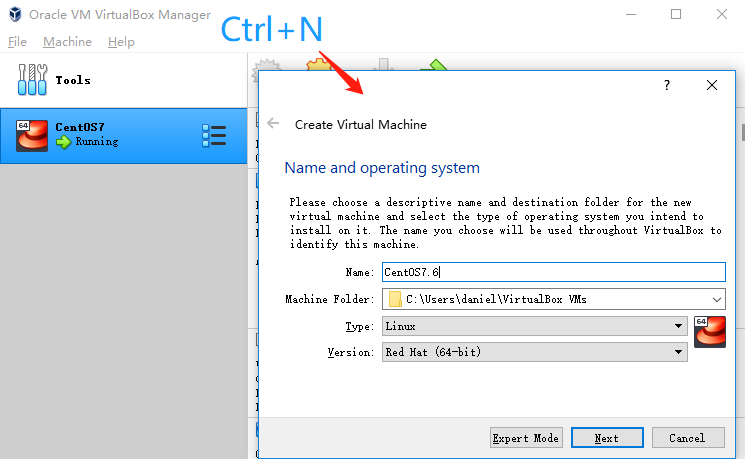
Task: Click the Next button
Action: 607,438
